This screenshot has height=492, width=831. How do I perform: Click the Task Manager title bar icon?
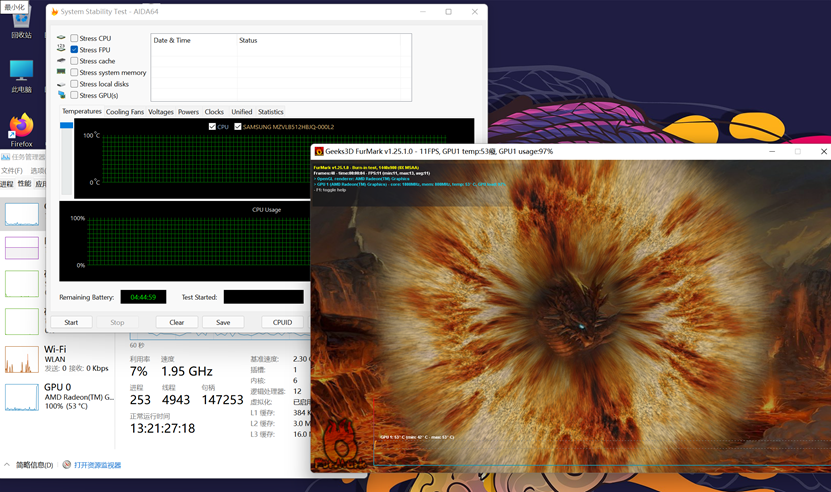point(5,157)
